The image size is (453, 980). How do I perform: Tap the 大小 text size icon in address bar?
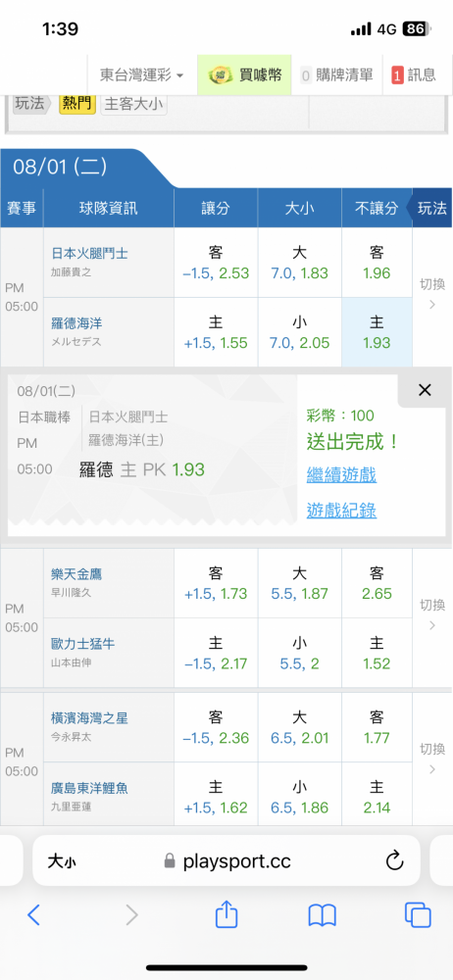click(62, 862)
